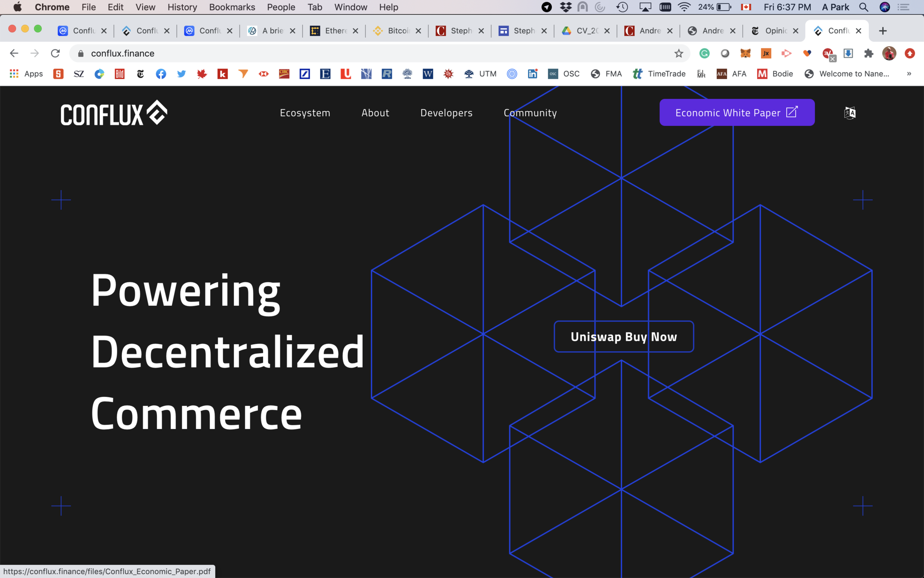The width and height of the screenshot is (924, 578).
Task: Open the Chrome History menu
Action: [x=182, y=7]
